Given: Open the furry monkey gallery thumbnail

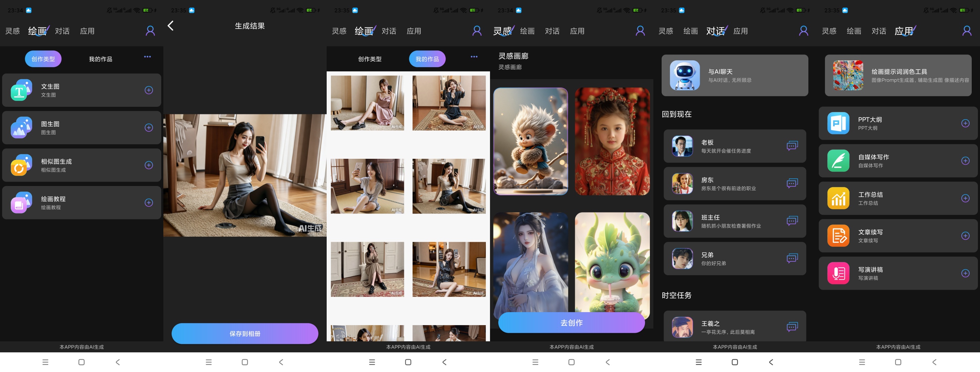Looking at the screenshot, I should (530, 142).
